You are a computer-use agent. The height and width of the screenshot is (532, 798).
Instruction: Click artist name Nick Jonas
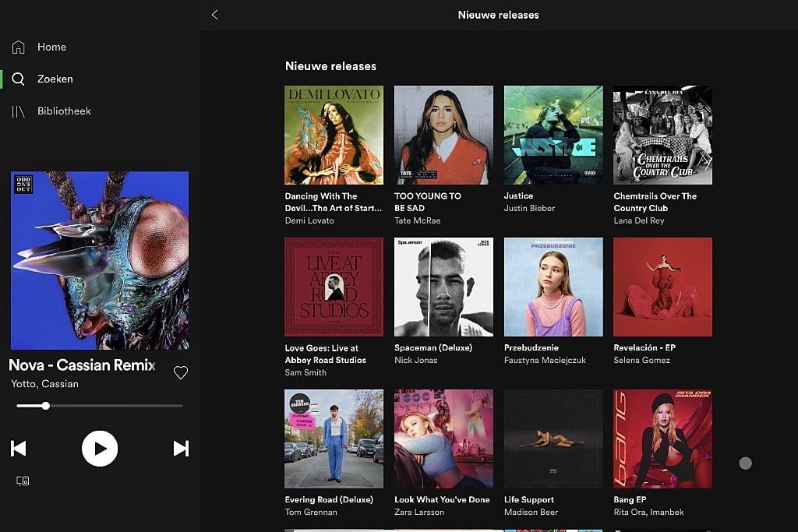416,360
